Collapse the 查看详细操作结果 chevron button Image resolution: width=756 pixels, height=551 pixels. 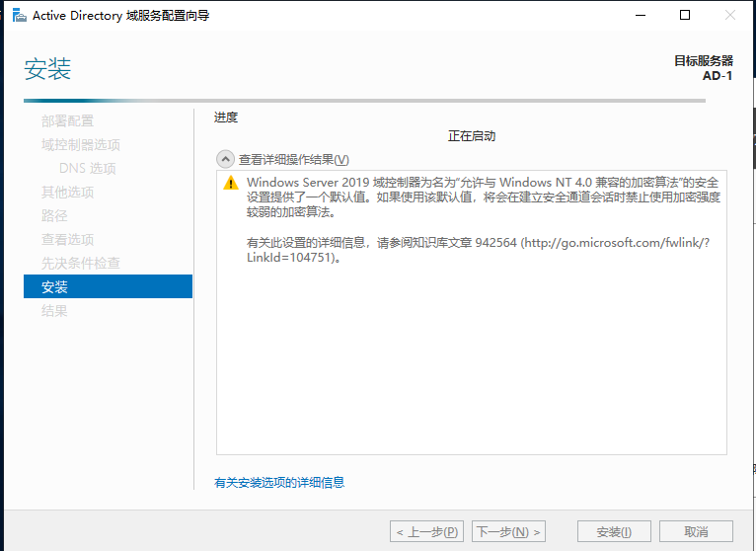tap(225, 159)
